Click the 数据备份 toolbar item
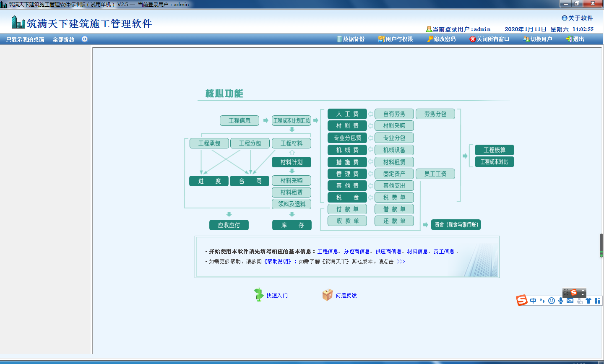Viewport: 604px width, 364px height. pos(351,39)
